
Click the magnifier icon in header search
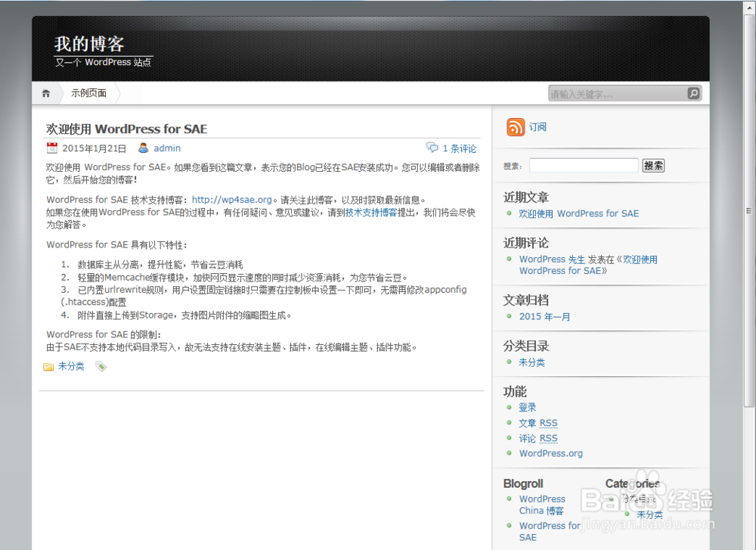tap(693, 93)
